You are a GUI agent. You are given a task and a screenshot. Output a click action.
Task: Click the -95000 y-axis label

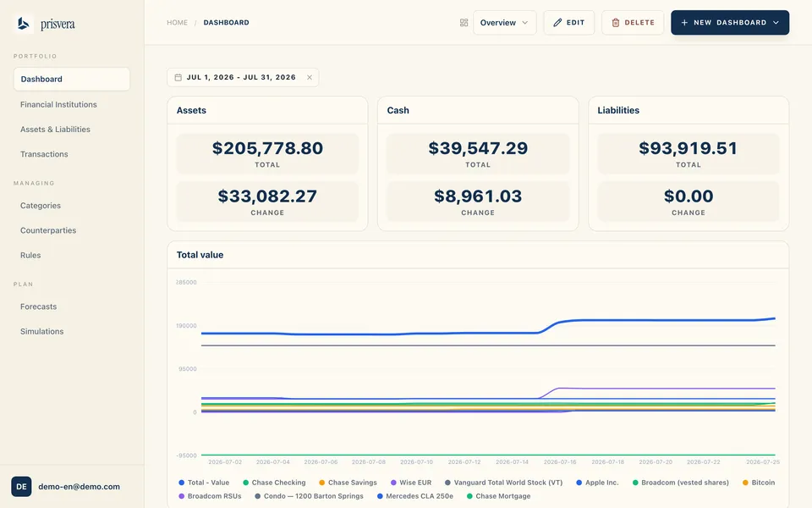(186, 456)
